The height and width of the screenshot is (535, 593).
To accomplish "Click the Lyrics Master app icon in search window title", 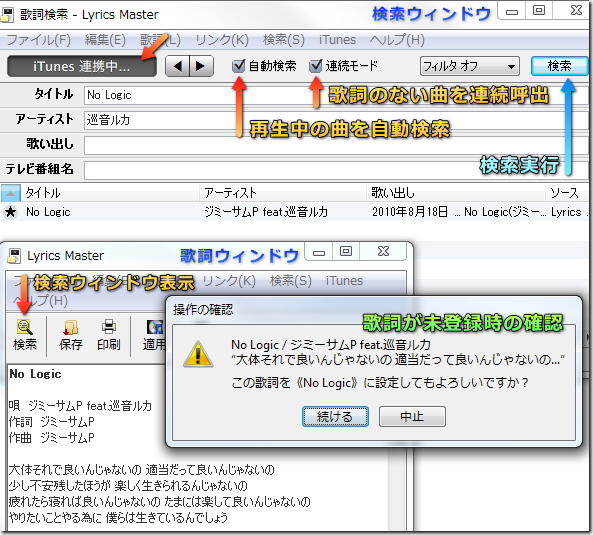I will coord(7,15).
